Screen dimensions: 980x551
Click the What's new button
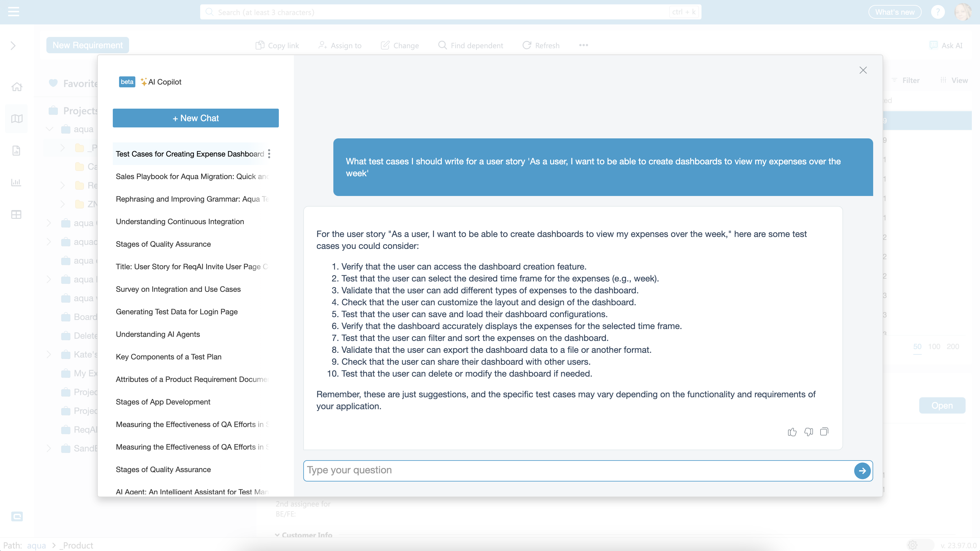894,12
